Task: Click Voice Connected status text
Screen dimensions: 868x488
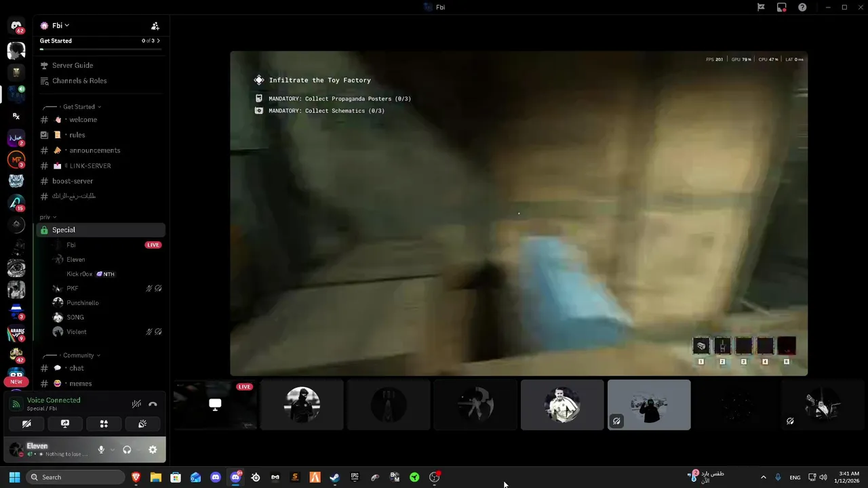Action: coord(54,400)
